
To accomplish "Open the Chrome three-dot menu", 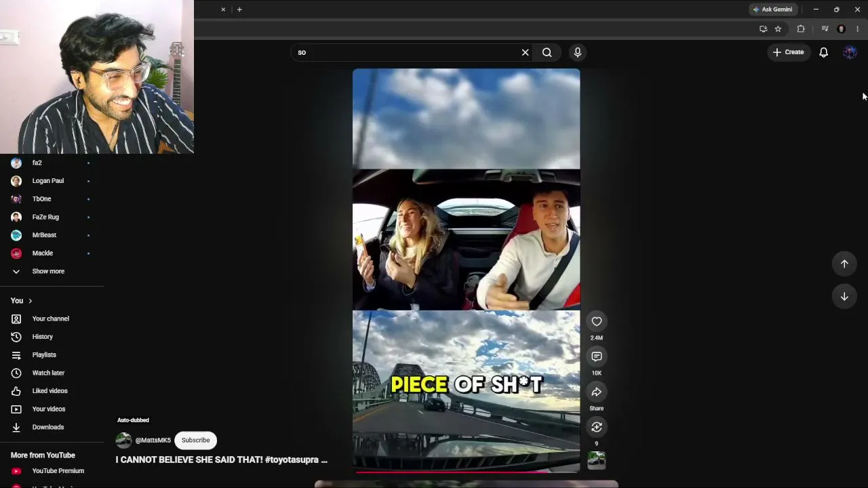I will tap(858, 29).
